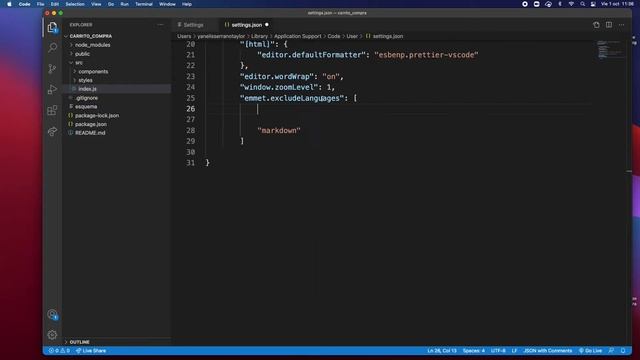
Task: Open the Explorer view in activity bar
Action: click(x=52, y=27)
